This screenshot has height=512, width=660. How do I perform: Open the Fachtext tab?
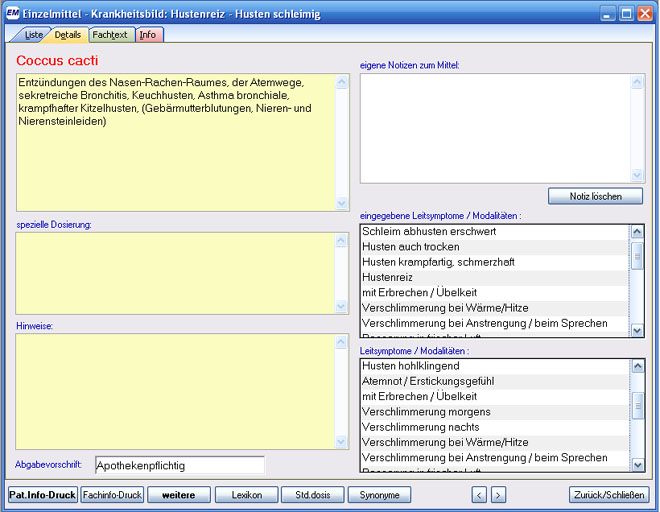point(110,35)
